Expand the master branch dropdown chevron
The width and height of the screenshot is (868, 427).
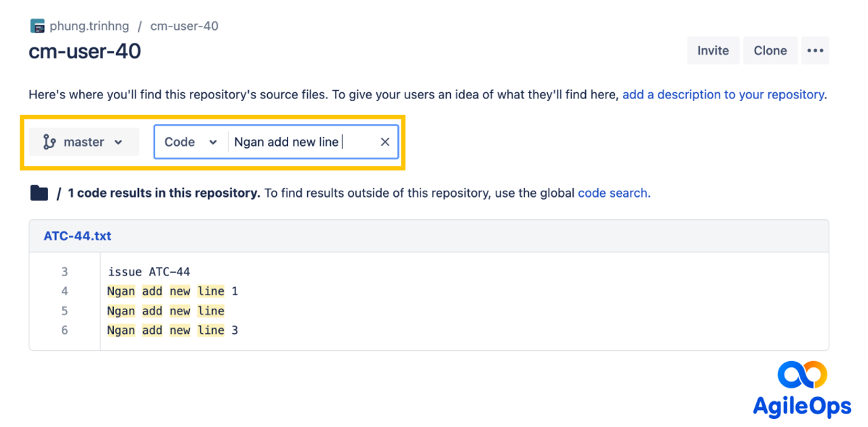point(119,142)
